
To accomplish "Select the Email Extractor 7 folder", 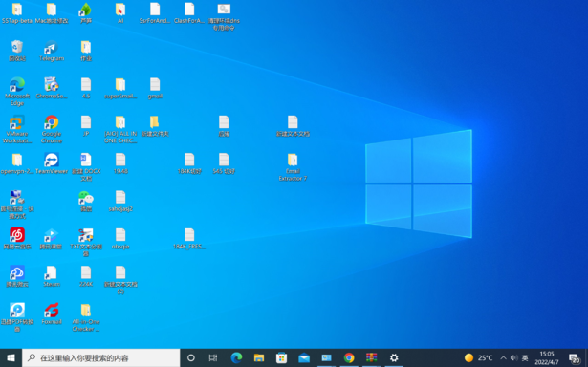I will (293, 167).
